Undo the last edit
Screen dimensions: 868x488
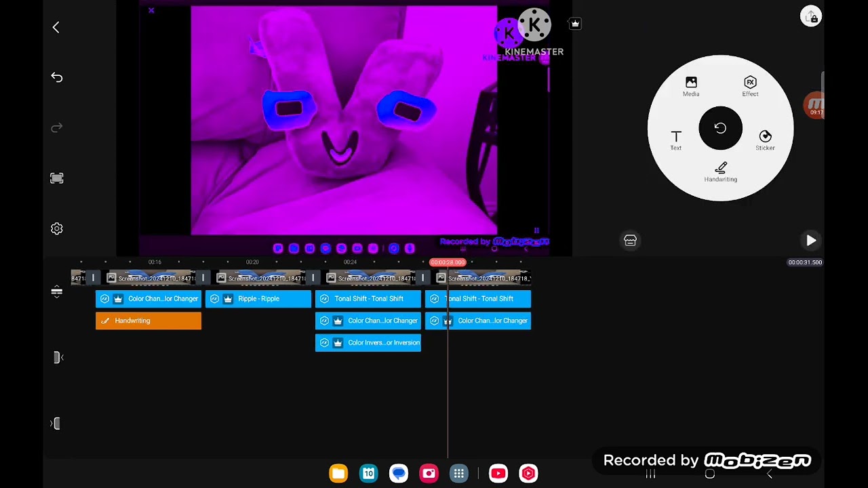[x=57, y=77]
